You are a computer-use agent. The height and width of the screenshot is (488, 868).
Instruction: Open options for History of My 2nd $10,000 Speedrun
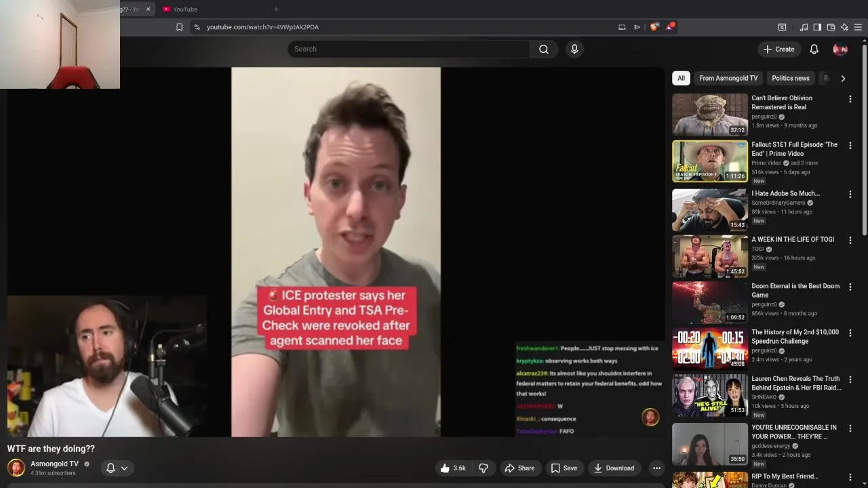tap(850, 333)
